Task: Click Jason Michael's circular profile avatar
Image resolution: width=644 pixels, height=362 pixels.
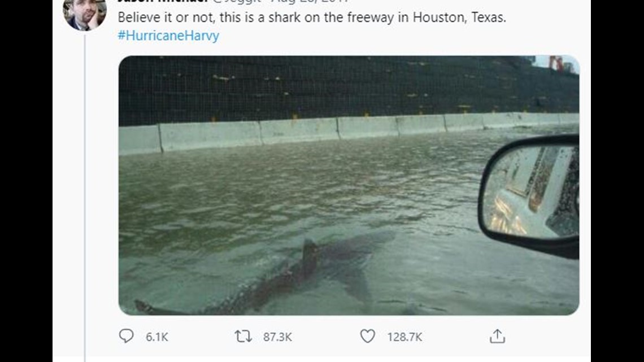Action: pyautogui.click(x=85, y=10)
